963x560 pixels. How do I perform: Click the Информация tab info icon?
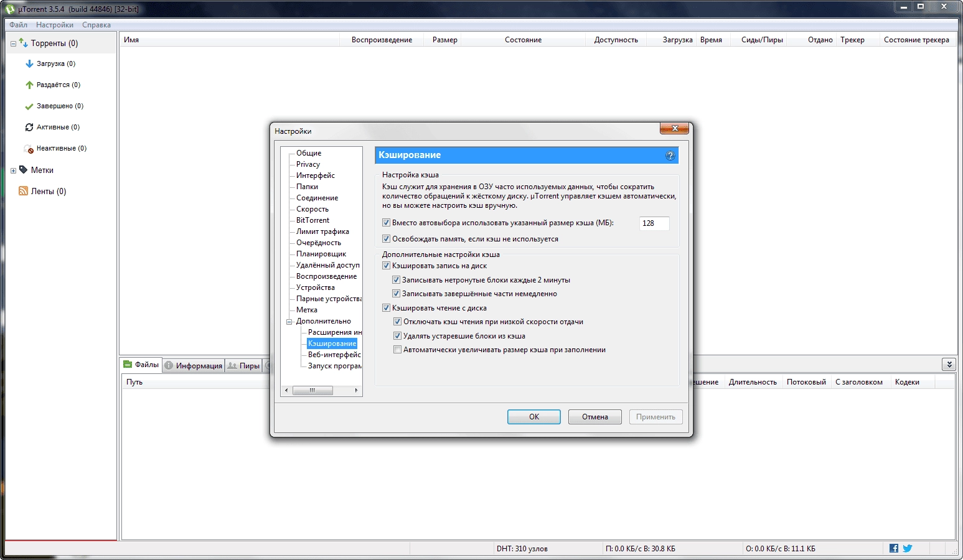point(169,365)
